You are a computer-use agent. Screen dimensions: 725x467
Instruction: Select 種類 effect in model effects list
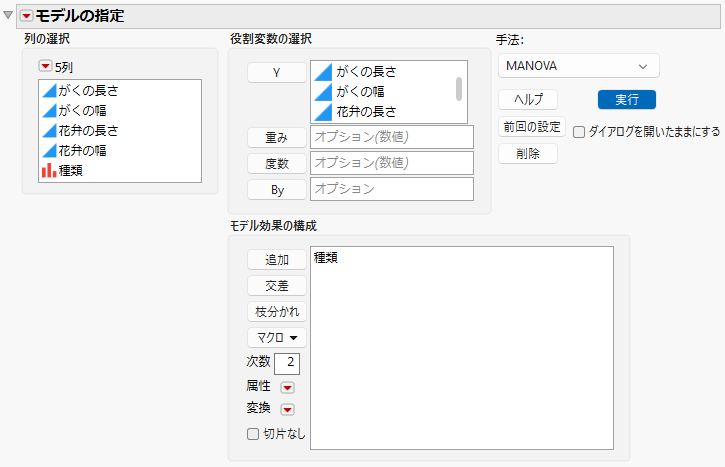pos(326,258)
